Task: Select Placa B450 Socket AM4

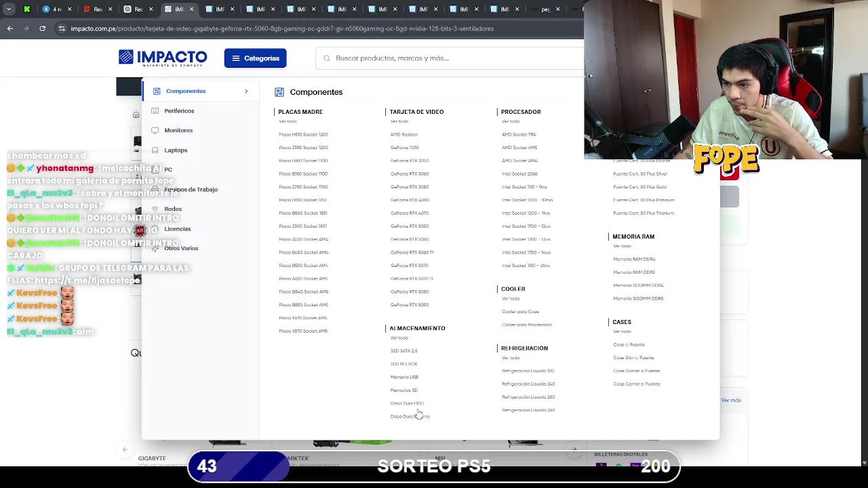Action: (303, 252)
